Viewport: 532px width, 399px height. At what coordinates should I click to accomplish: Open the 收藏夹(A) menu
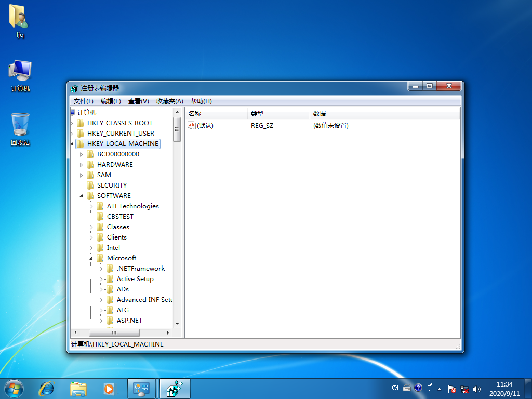point(169,101)
